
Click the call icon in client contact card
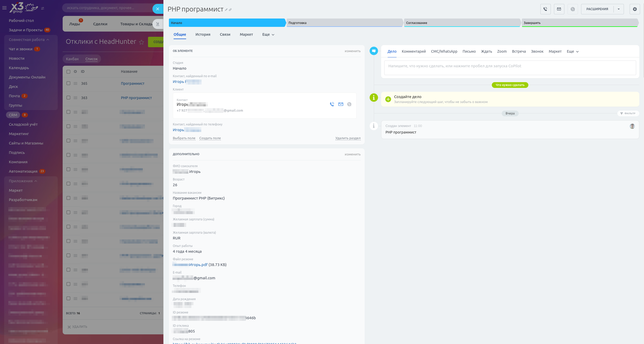tap(332, 104)
